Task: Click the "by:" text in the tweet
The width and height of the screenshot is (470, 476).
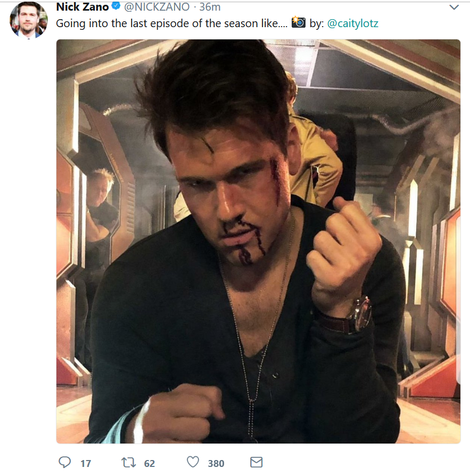Action: pos(317,23)
